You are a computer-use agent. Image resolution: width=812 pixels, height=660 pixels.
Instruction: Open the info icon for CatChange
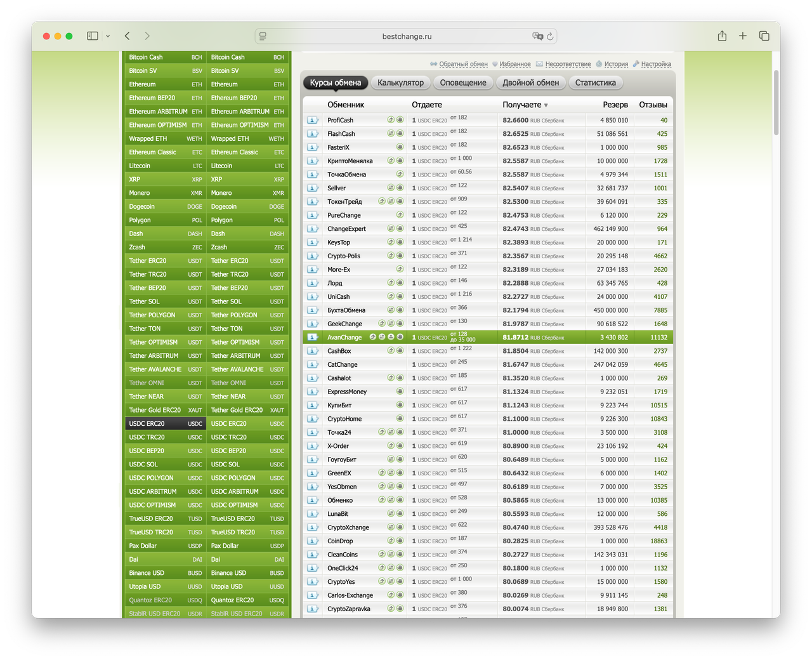pyautogui.click(x=312, y=365)
